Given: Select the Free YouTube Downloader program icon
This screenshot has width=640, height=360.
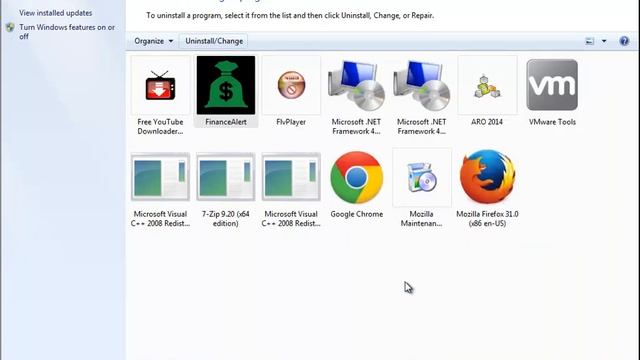Looking at the screenshot, I should (160, 85).
